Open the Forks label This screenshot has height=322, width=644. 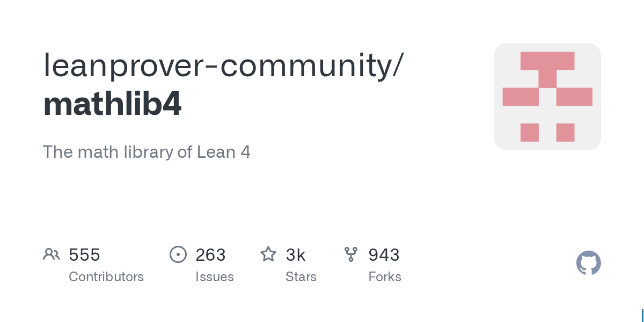coord(385,277)
